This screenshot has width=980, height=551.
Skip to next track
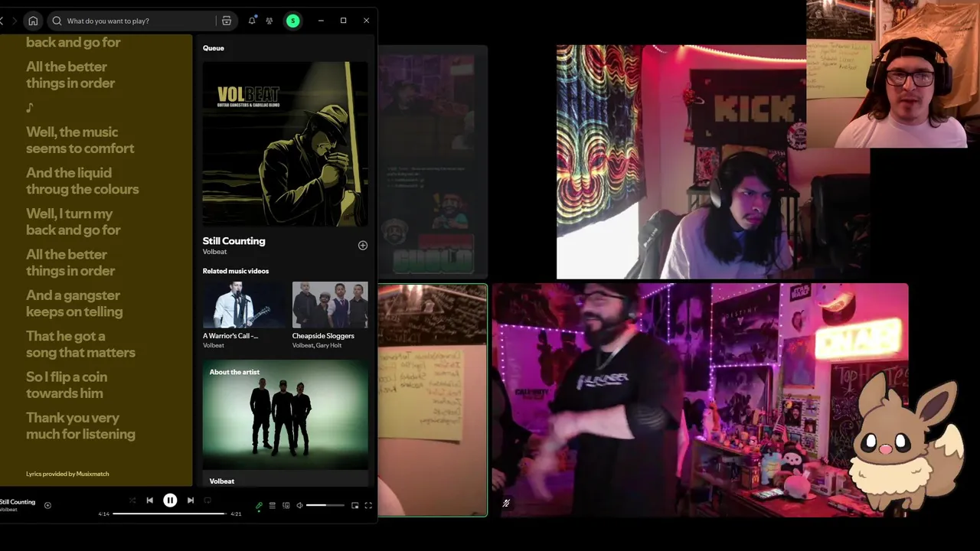coord(191,500)
